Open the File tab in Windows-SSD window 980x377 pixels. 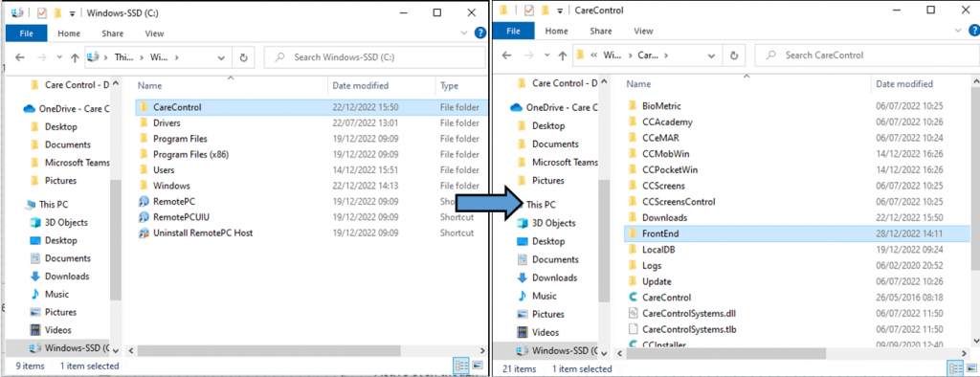tap(26, 33)
